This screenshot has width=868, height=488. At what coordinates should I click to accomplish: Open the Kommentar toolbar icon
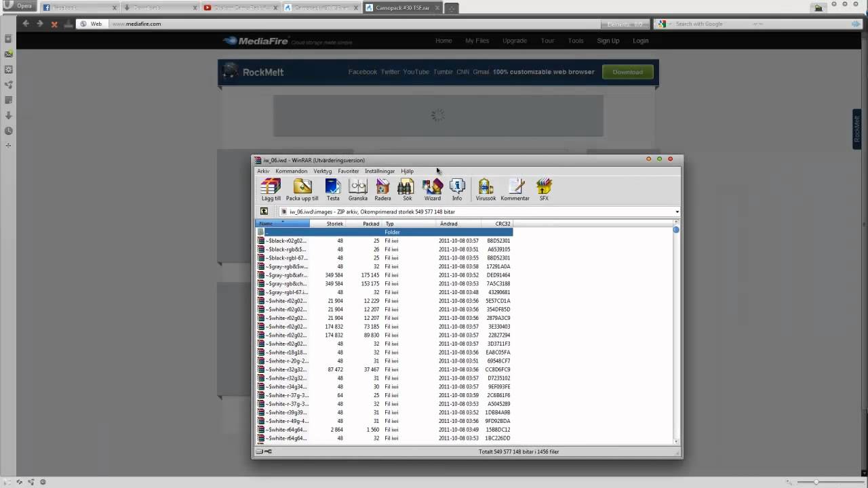point(515,189)
